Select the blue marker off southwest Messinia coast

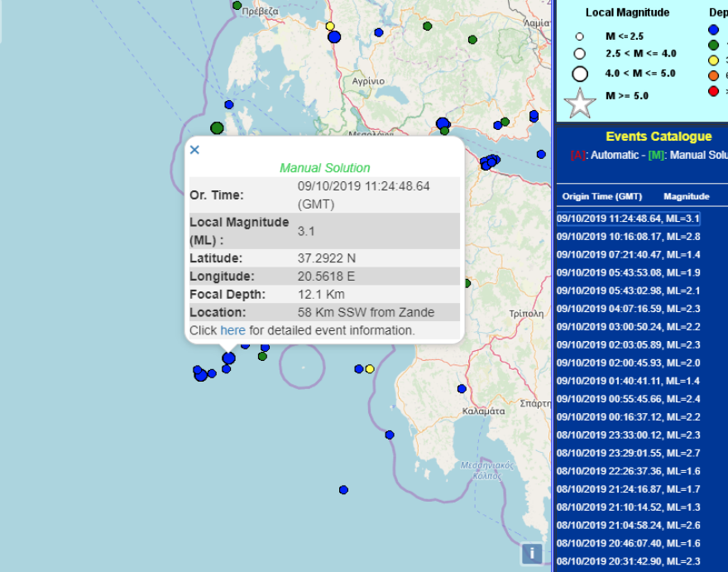[390, 435]
